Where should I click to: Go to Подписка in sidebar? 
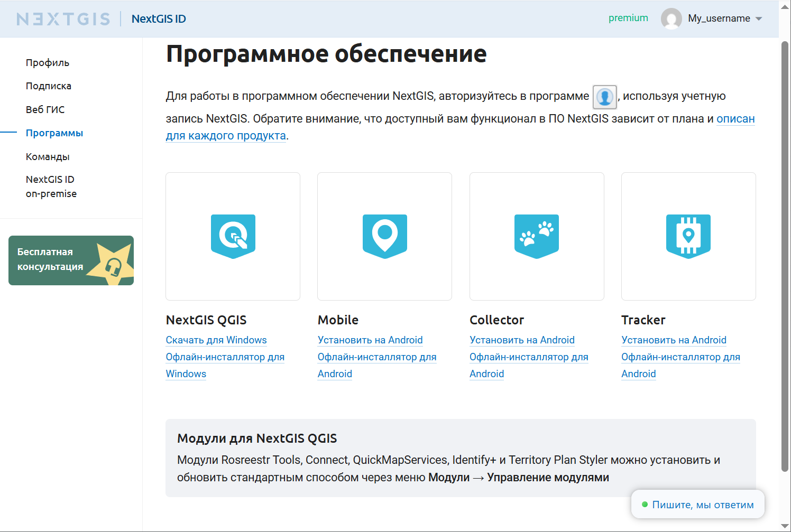coord(49,86)
